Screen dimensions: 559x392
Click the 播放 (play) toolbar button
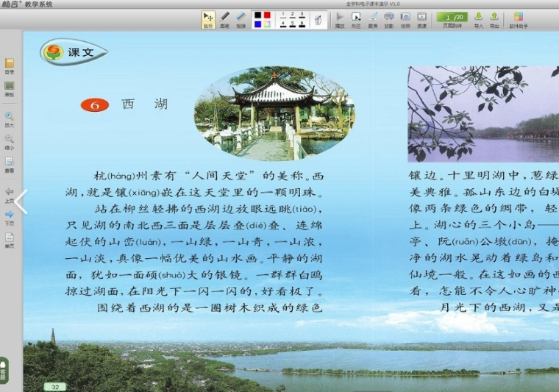(x=340, y=18)
